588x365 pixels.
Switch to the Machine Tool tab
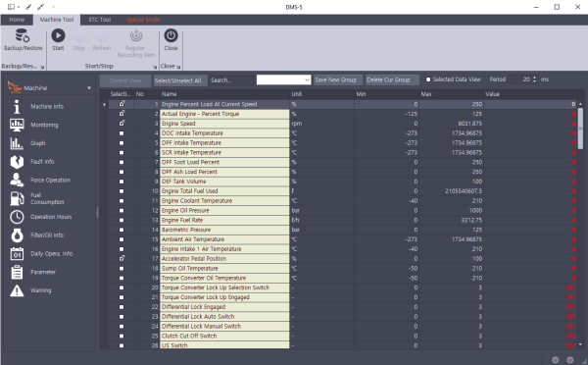pyautogui.click(x=57, y=20)
